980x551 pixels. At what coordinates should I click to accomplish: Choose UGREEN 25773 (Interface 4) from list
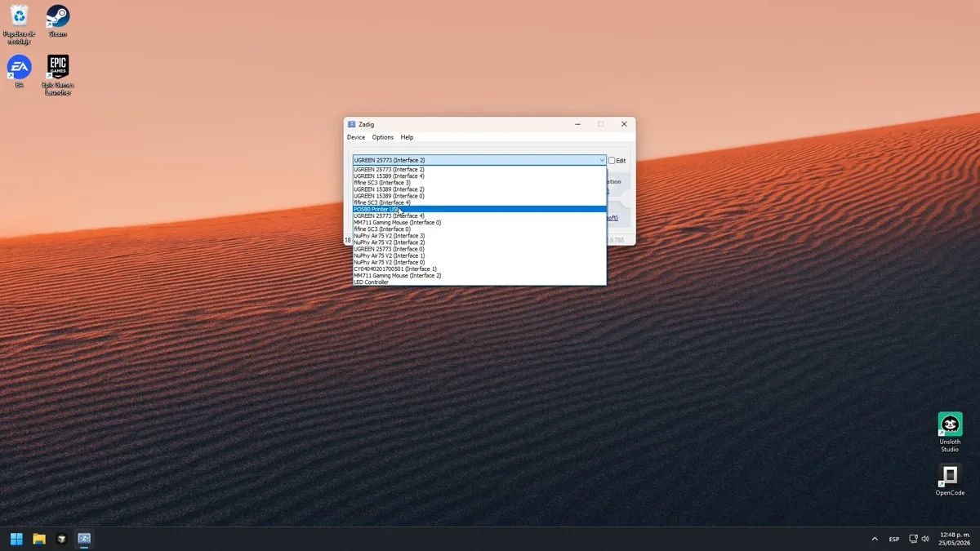pyautogui.click(x=479, y=216)
